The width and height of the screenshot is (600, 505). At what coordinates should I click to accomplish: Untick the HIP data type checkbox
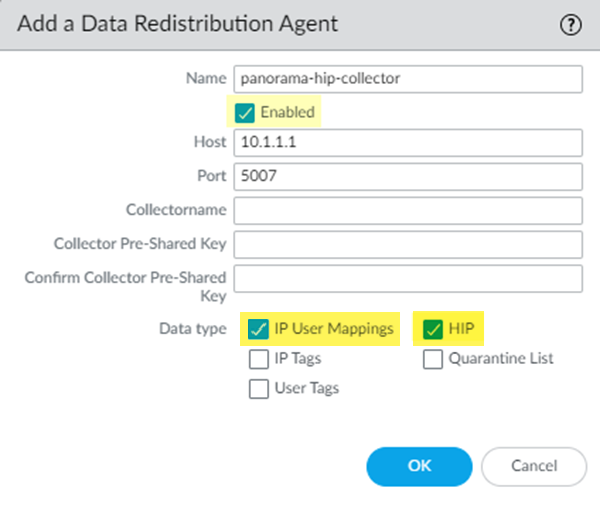tap(433, 328)
